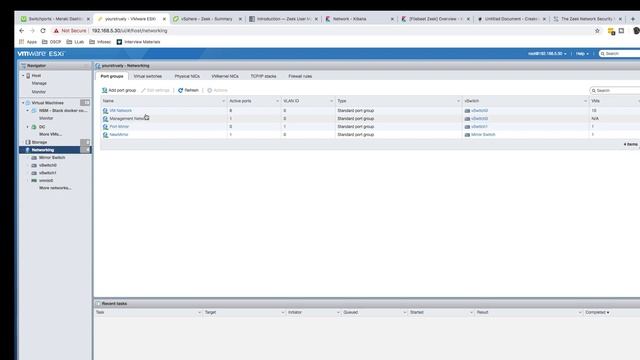Select the Port groups tab
The height and width of the screenshot is (360, 640).
click(x=112, y=76)
